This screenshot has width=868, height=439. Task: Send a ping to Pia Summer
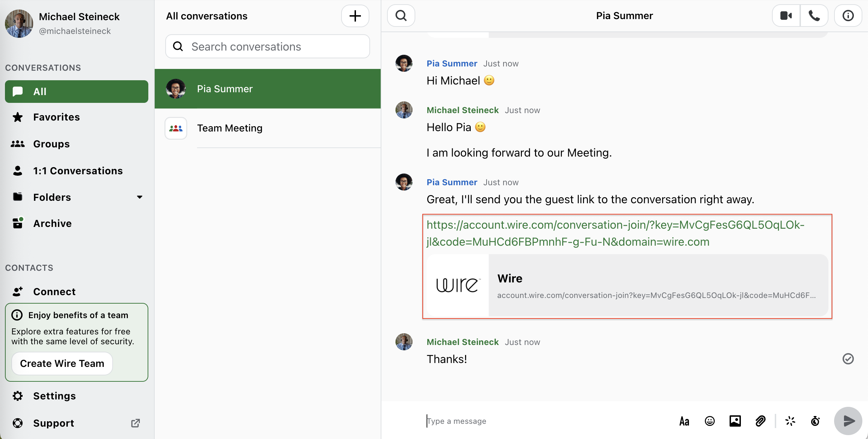(x=790, y=421)
